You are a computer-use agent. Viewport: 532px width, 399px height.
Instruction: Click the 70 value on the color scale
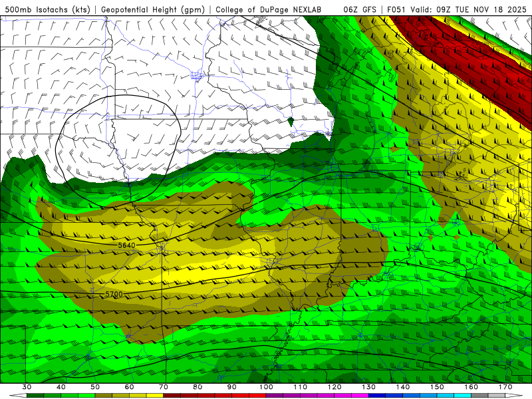click(x=164, y=387)
